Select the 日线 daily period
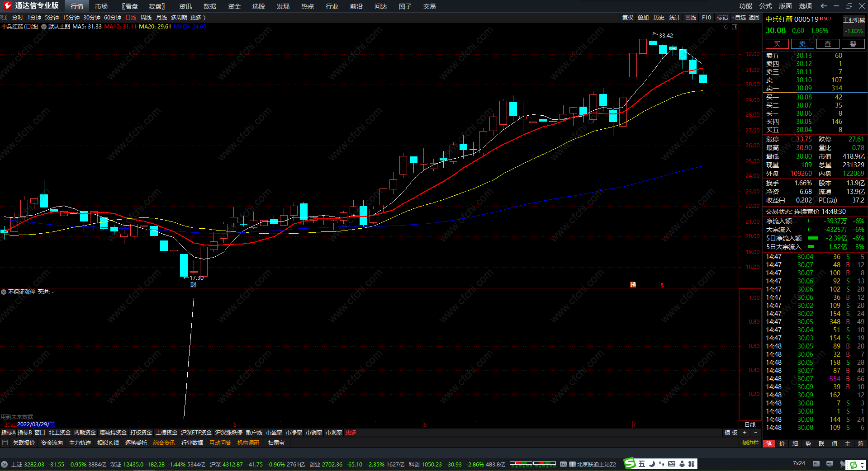Image resolution: width=868 pixels, height=471 pixels. click(x=131, y=18)
